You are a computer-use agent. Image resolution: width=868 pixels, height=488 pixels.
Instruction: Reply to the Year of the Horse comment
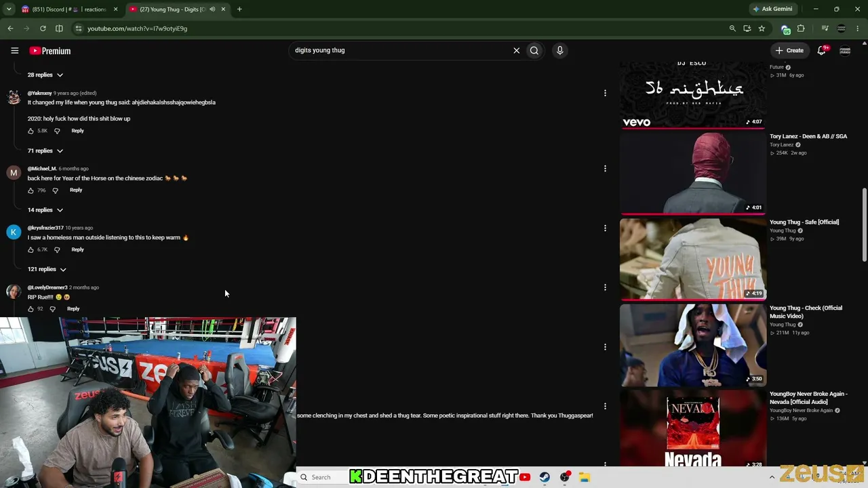click(x=76, y=190)
